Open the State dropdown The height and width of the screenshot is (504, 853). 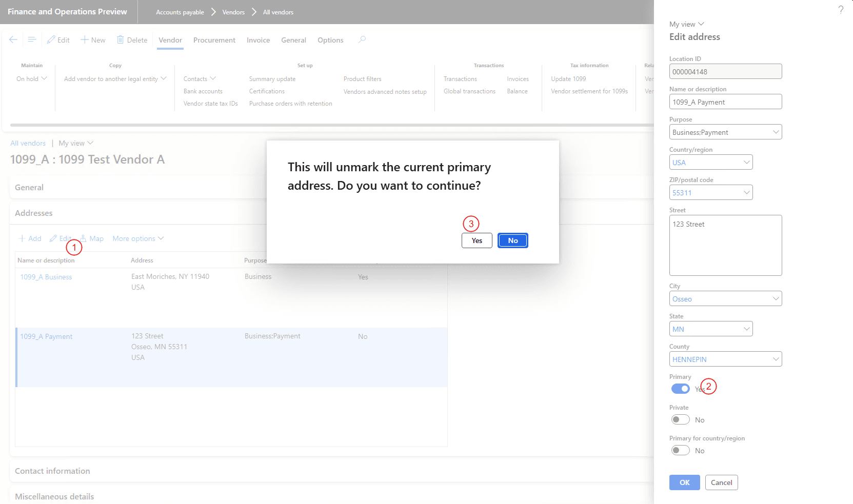(747, 329)
